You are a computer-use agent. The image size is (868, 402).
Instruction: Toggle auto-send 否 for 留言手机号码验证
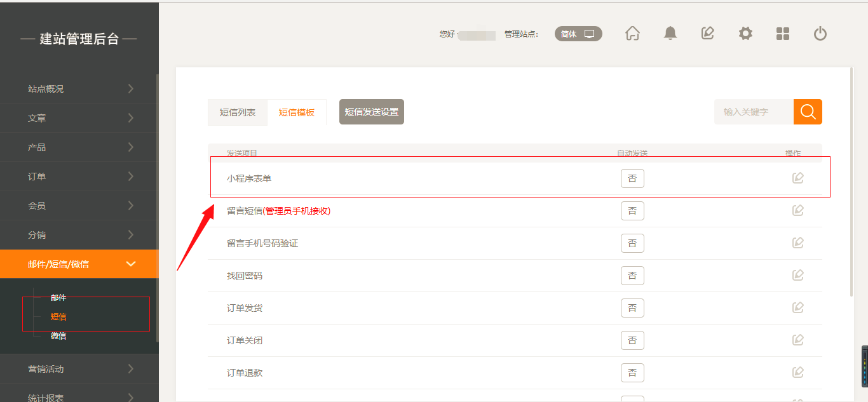632,243
